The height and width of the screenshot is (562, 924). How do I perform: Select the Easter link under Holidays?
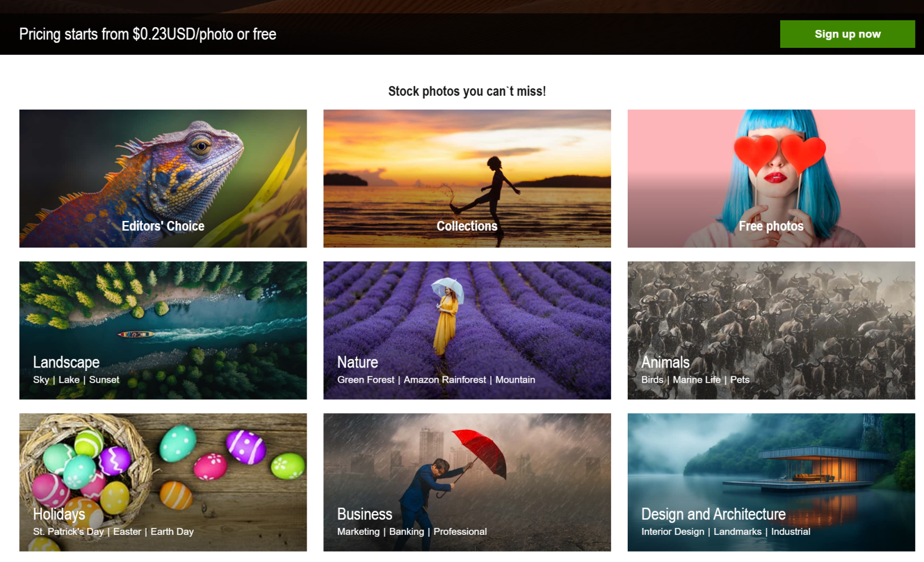click(x=127, y=531)
